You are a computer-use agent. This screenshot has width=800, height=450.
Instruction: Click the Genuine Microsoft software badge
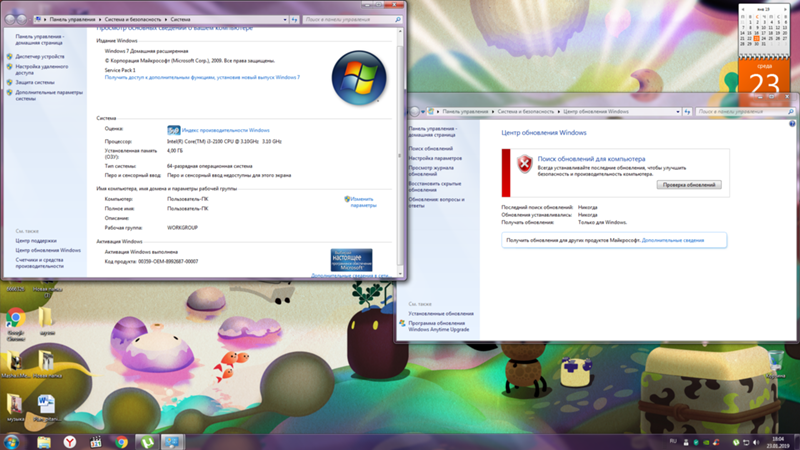click(351, 260)
